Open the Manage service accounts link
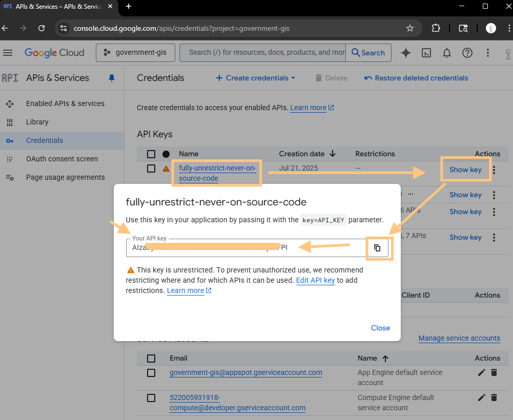 tap(459, 338)
